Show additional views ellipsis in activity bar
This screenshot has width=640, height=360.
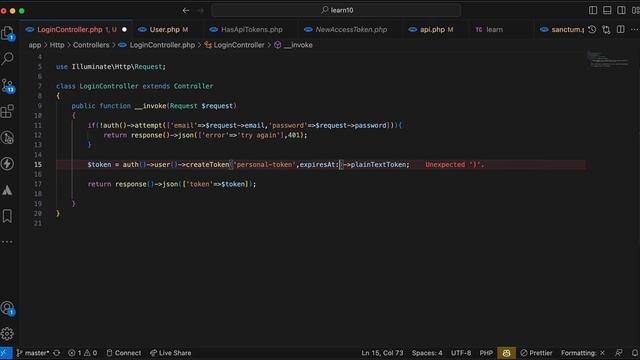coord(7,242)
